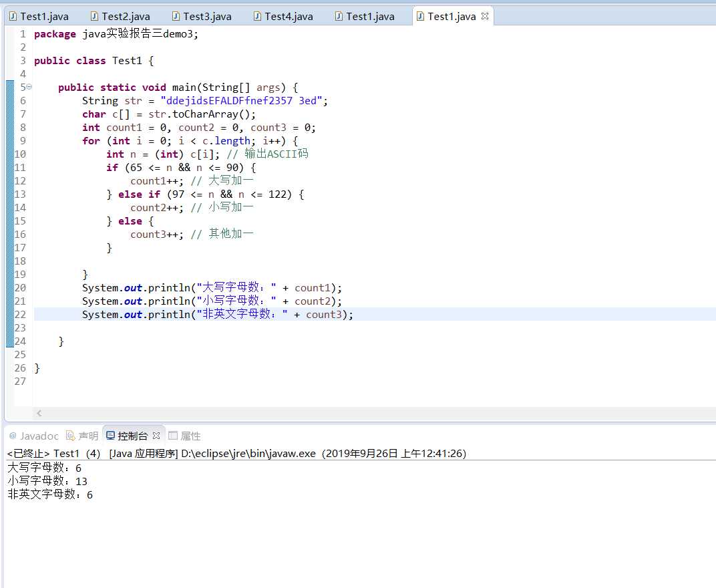Image resolution: width=716 pixels, height=588 pixels.
Task: Click the condition 97 <= n && n <= 122
Action: (x=229, y=194)
